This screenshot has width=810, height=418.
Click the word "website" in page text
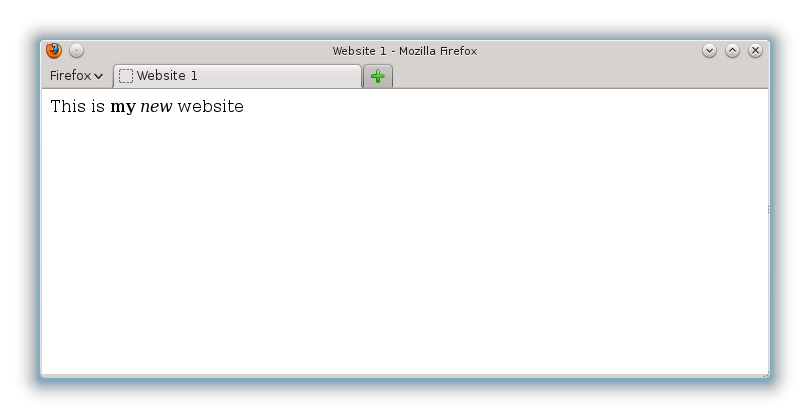210,106
